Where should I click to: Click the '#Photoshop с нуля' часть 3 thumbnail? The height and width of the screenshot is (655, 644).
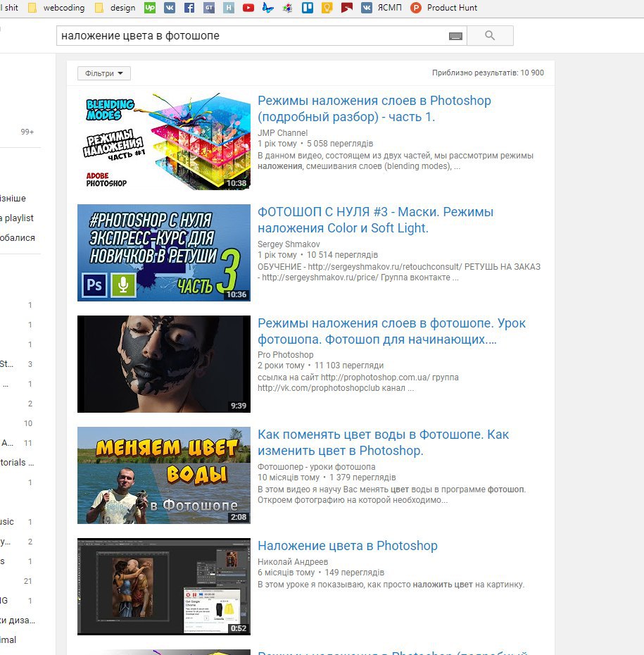(x=164, y=253)
